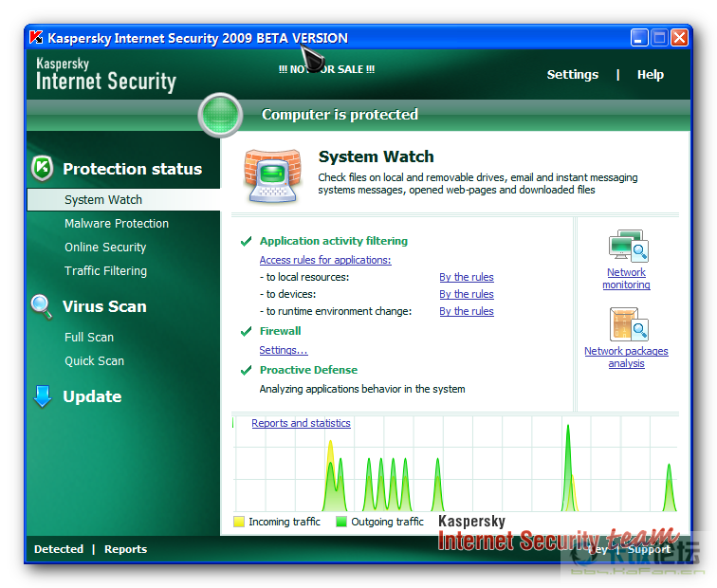Screen dimensions: 717x588
Task: Click the Kaspersky K logo in title bar
Action: point(36,38)
